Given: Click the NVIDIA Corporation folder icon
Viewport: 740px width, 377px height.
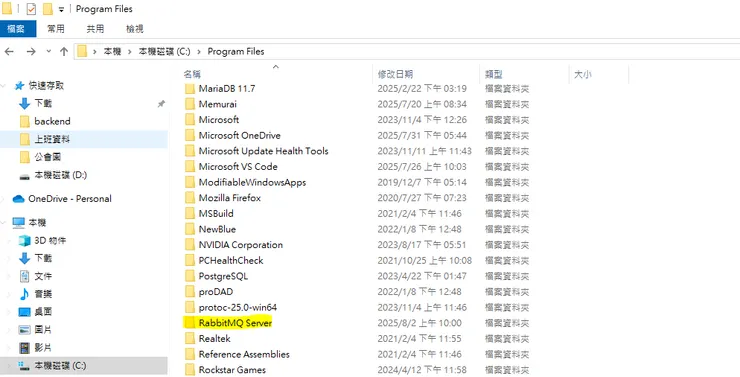Looking at the screenshot, I should click(190, 245).
